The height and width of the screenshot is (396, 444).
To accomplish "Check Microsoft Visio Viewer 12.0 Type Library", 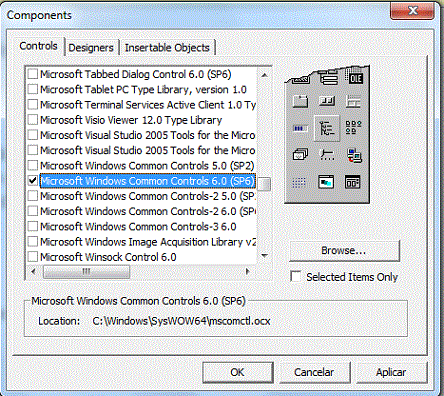I will point(33,120).
